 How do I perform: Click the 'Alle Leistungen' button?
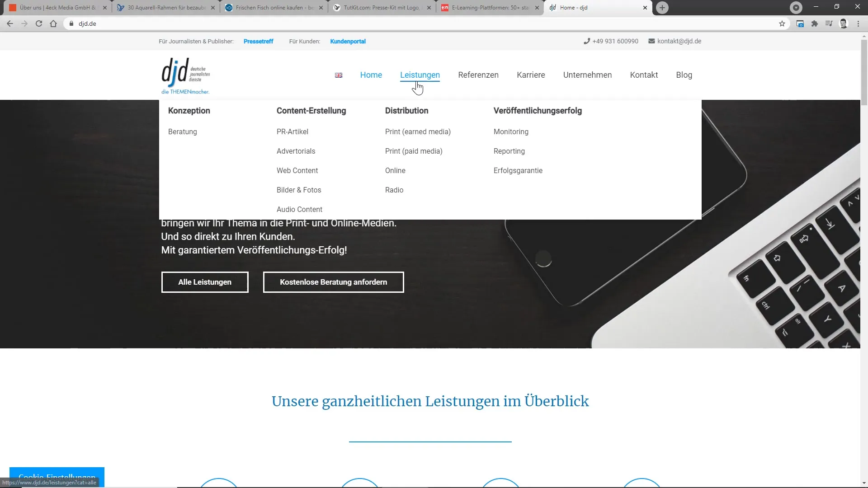205,282
